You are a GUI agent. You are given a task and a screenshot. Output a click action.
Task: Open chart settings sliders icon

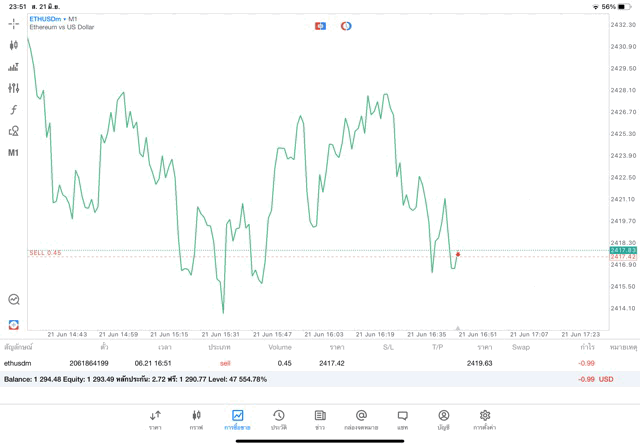point(14,88)
